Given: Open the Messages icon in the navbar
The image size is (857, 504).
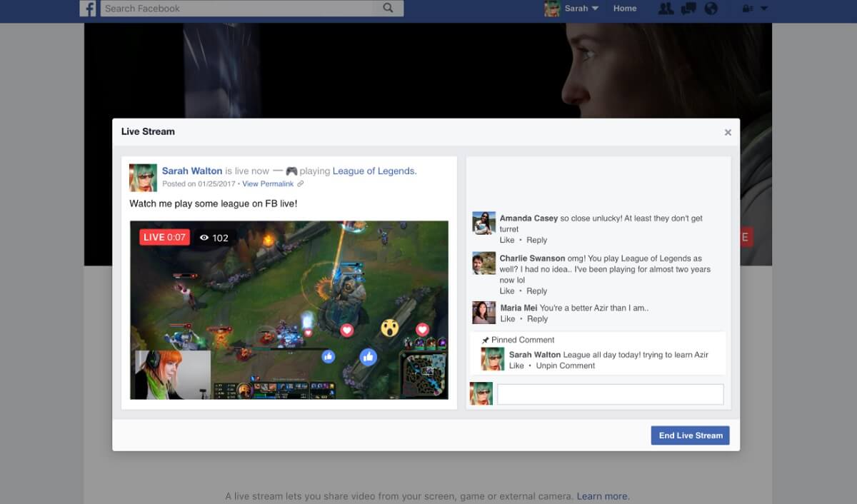Looking at the screenshot, I should click(688, 9).
